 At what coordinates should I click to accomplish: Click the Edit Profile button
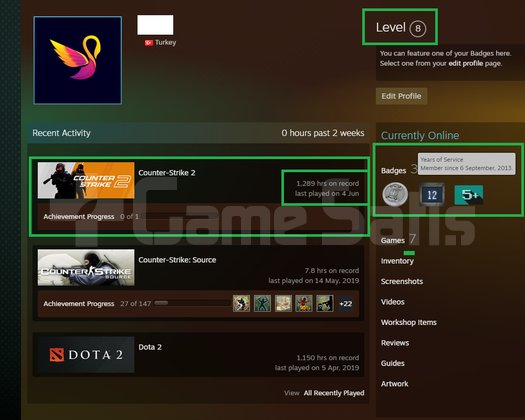(401, 96)
